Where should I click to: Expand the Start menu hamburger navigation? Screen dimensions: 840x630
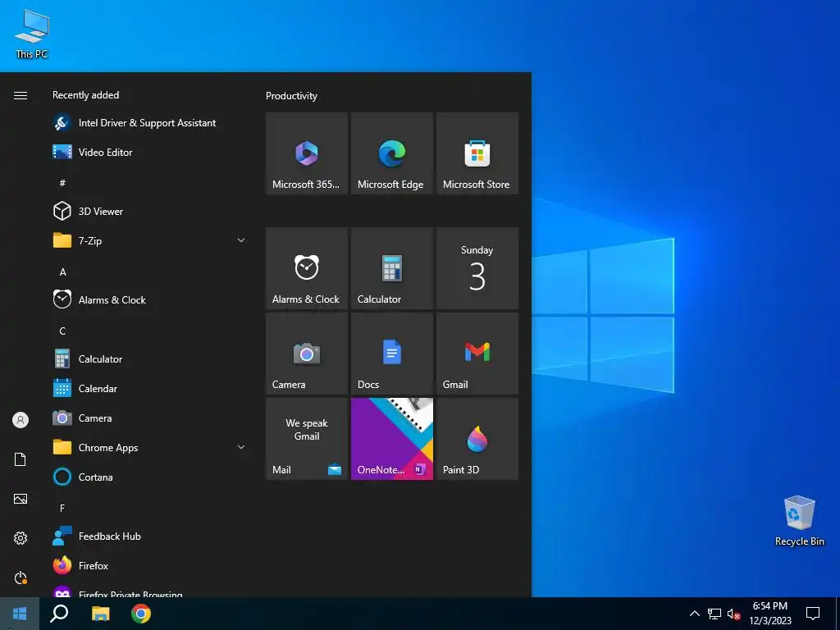pos(21,95)
